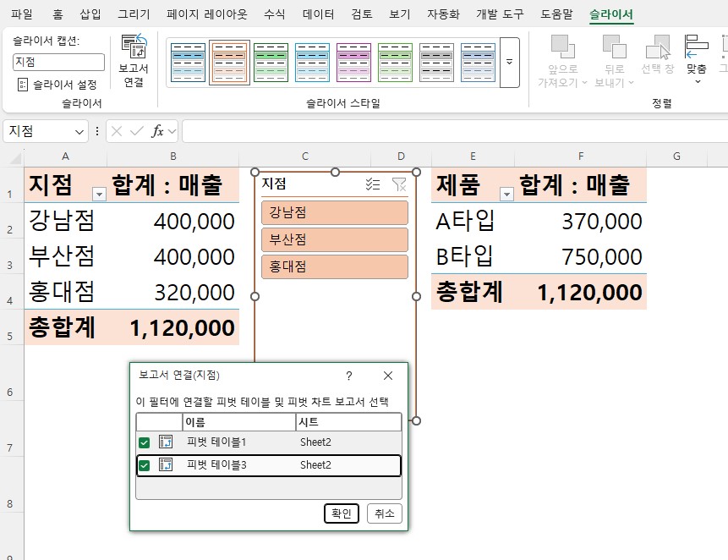Enable multi-select mode on the 지점 slicer
The height and width of the screenshot is (560, 728).
373,184
